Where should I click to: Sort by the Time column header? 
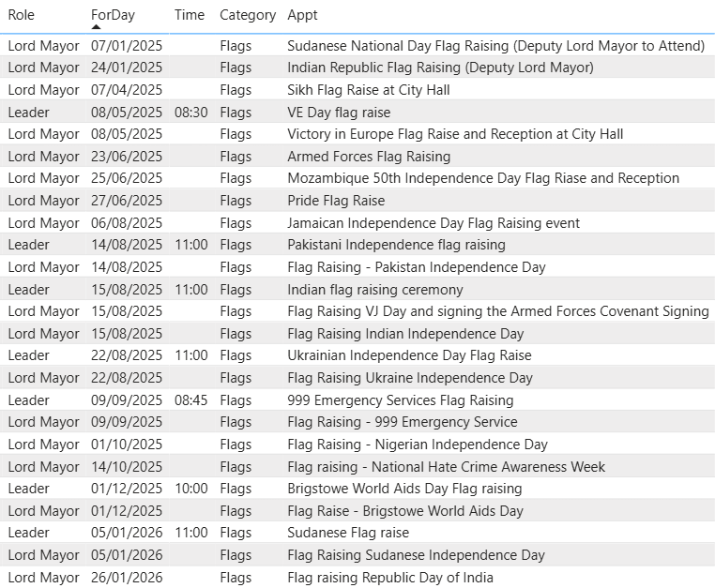click(189, 15)
